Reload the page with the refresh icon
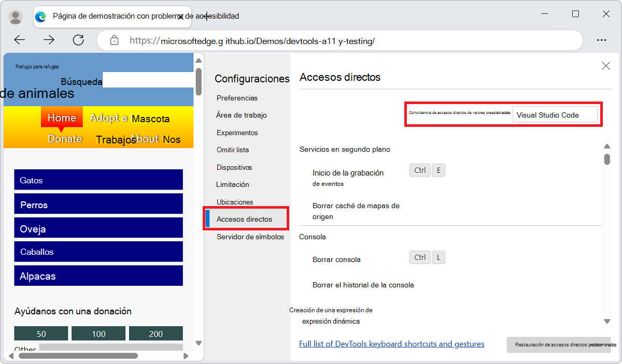Viewport: 622px width, 364px height. pyautogui.click(x=78, y=39)
